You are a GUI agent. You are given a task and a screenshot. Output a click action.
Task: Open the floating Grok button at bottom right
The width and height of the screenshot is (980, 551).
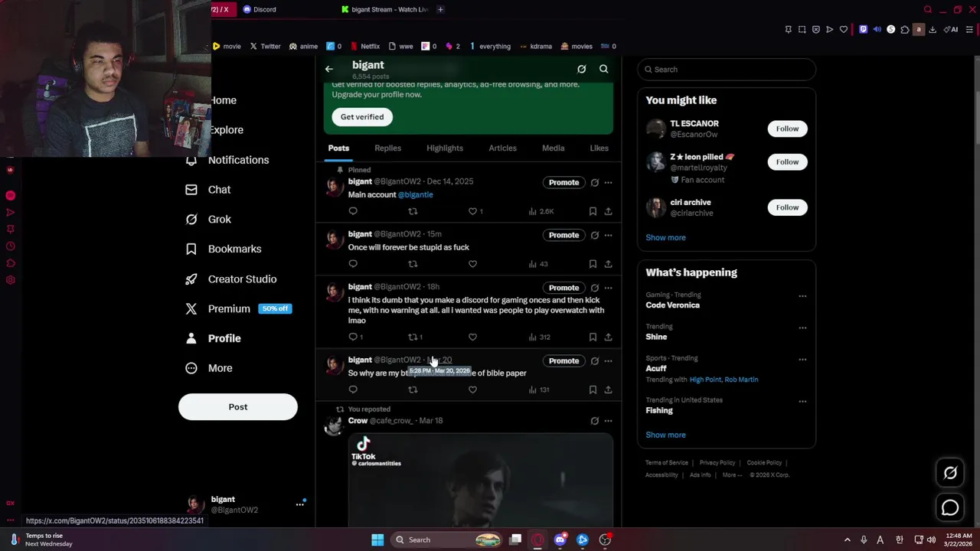tap(950, 473)
